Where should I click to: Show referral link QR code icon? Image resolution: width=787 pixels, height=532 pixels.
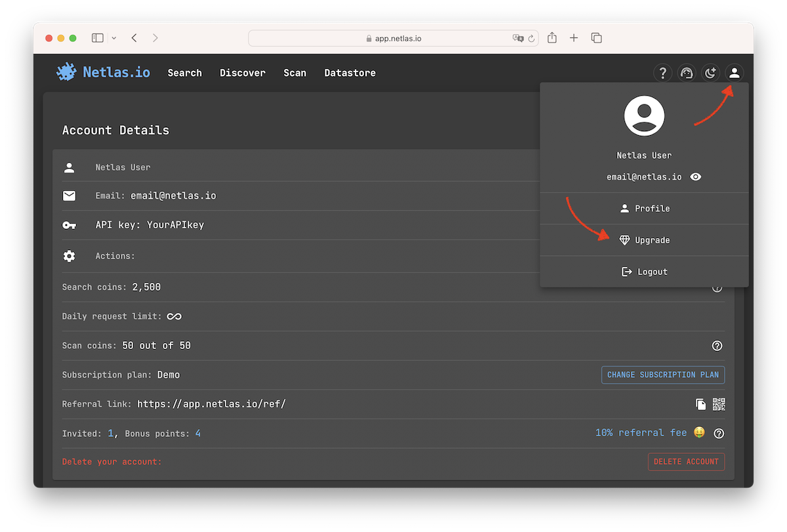pyautogui.click(x=719, y=404)
